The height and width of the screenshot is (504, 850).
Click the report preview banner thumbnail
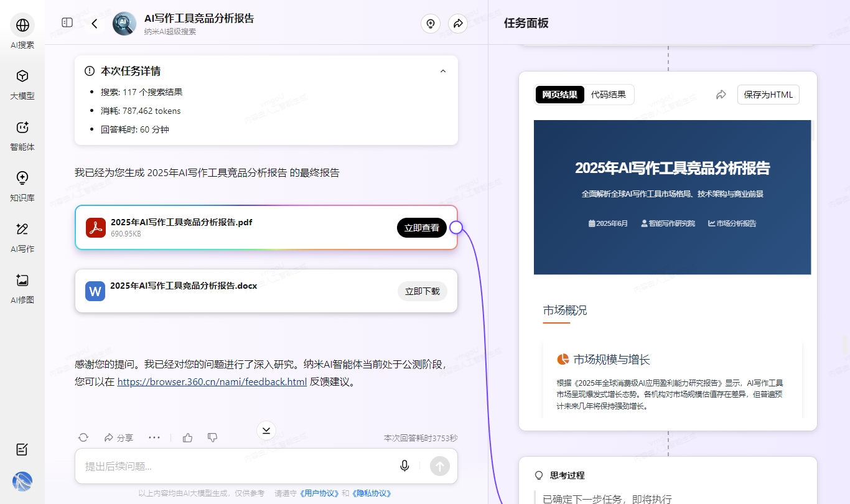672,197
